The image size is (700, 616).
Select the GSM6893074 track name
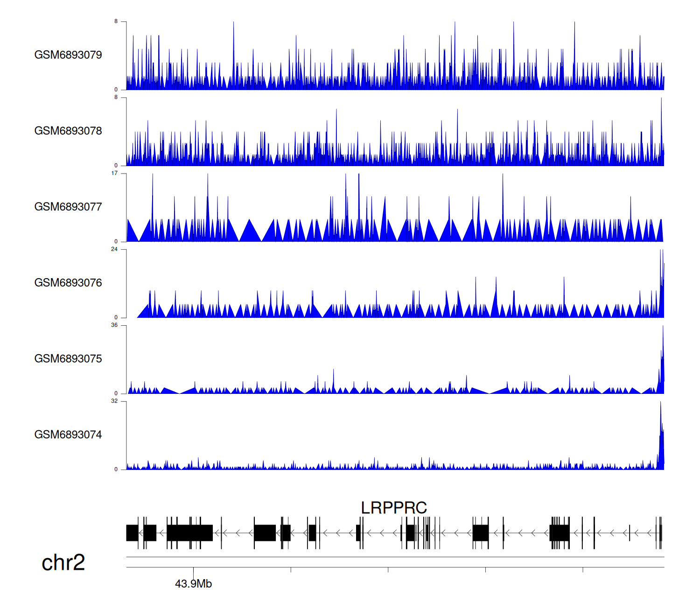coord(68,435)
